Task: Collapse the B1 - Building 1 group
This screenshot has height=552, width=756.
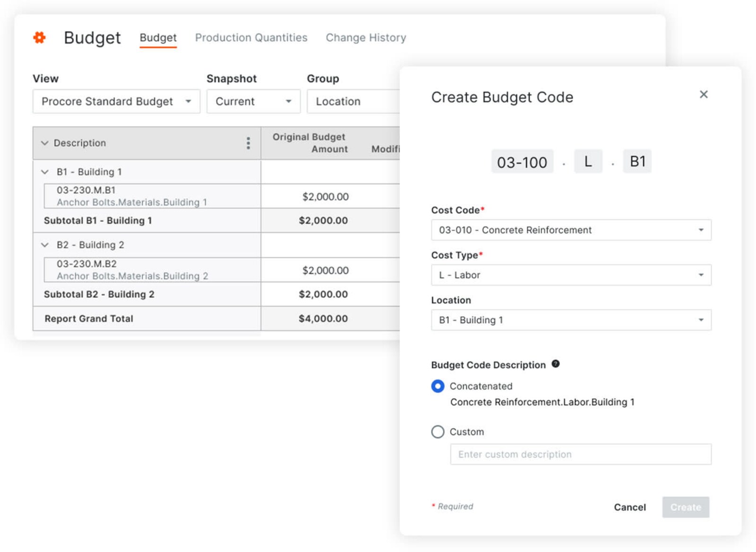Action: click(45, 172)
